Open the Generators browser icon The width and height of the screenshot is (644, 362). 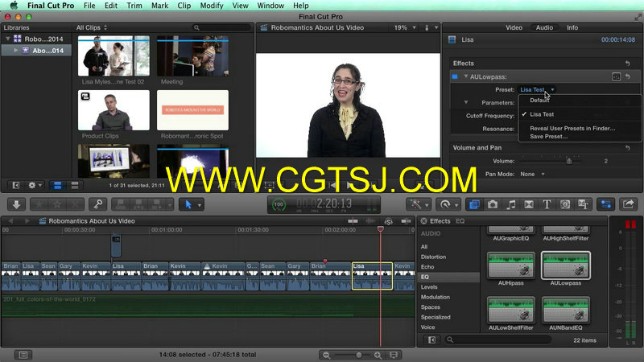565,204
